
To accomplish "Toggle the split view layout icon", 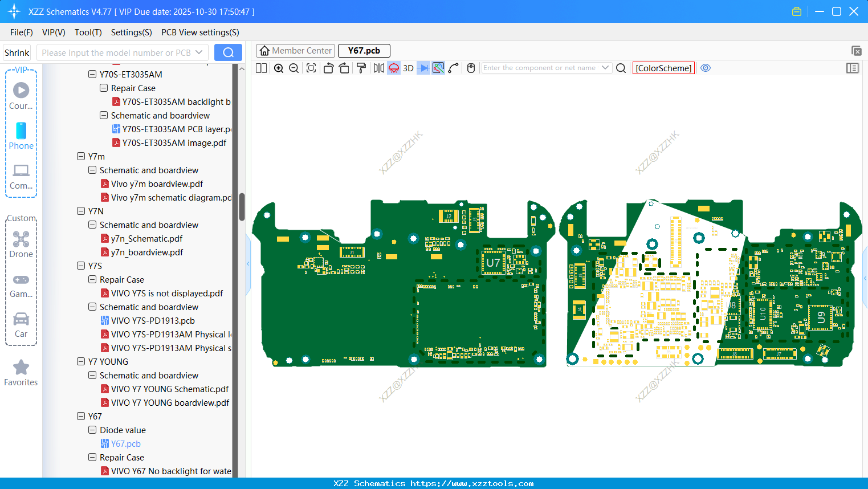I will (261, 68).
